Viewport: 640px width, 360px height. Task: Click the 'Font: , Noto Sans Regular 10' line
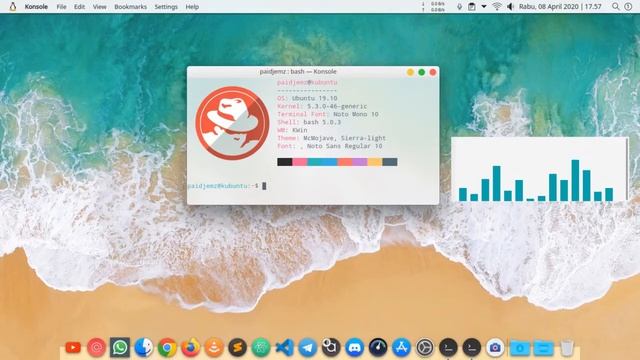330,146
